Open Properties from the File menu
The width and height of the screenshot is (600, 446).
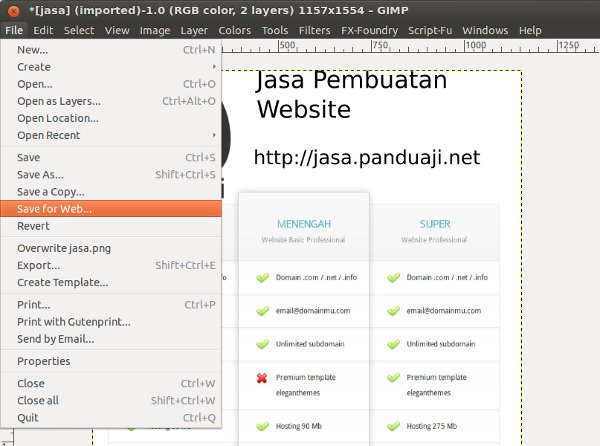pyautogui.click(x=111, y=361)
